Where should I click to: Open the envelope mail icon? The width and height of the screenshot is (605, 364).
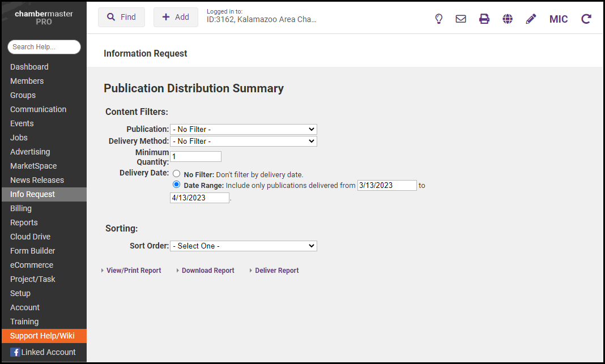point(461,19)
